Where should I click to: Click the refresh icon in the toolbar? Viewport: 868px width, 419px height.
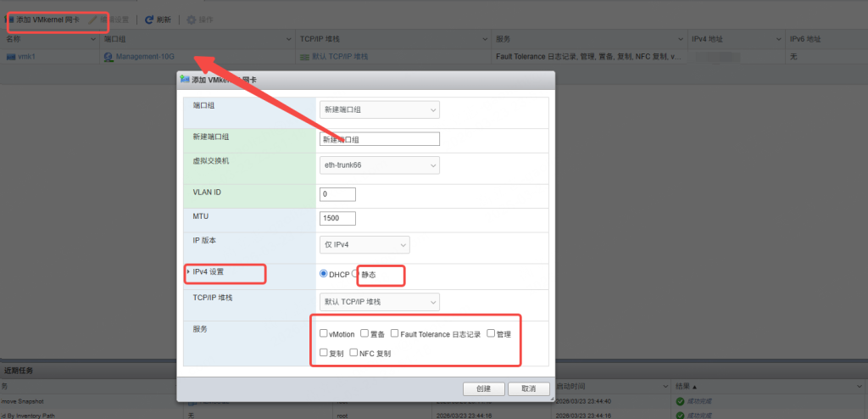(149, 20)
